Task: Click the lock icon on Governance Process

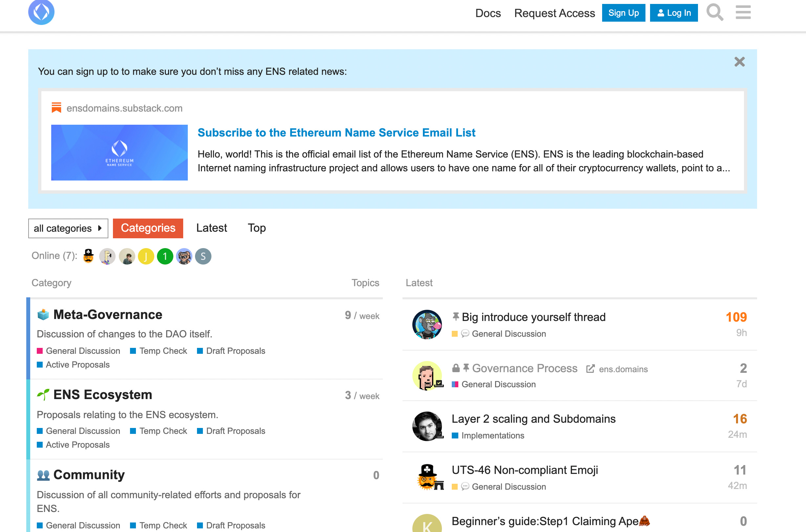Action: pos(456,368)
